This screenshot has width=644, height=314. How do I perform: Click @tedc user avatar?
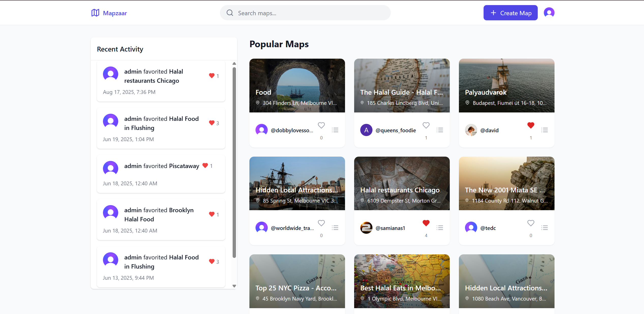[x=471, y=228]
